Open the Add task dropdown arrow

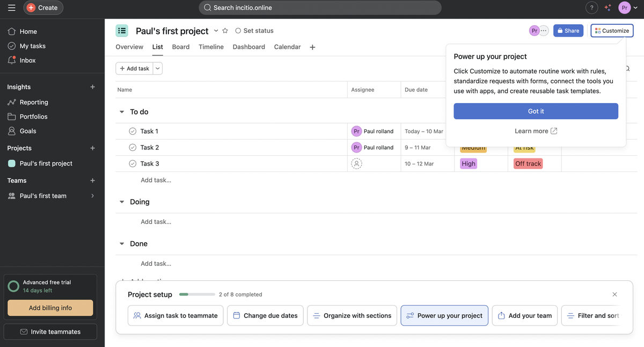coord(157,68)
